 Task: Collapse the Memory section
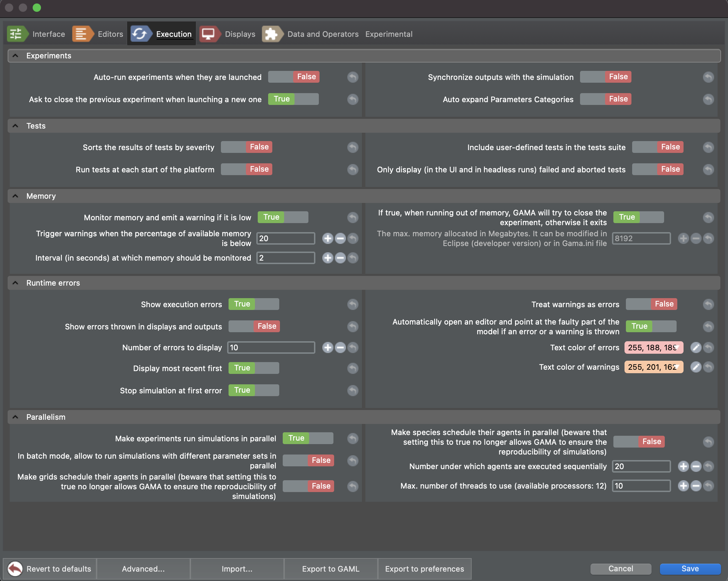click(x=15, y=196)
